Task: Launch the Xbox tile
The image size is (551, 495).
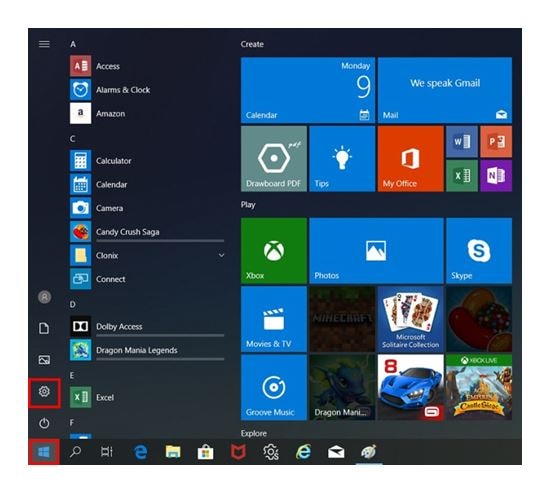Action: coord(274,250)
